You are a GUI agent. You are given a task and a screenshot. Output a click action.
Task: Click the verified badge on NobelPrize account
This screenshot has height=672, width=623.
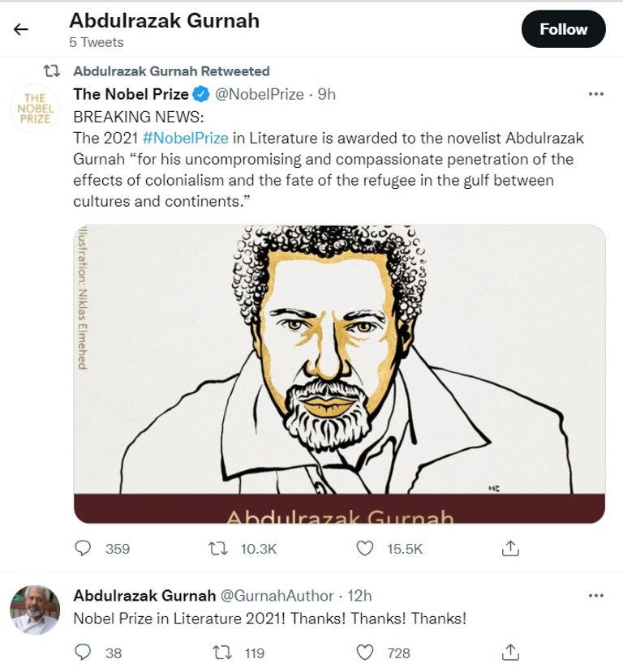coord(202,92)
